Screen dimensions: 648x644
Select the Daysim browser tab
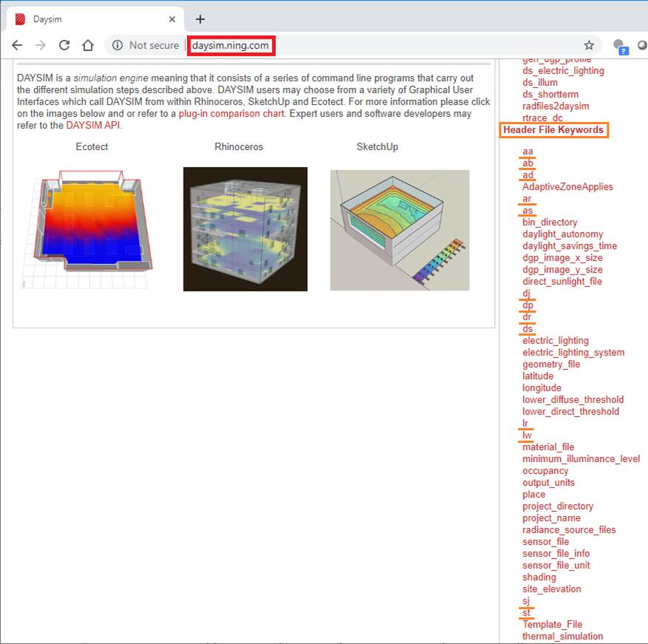(x=95, y=19)
